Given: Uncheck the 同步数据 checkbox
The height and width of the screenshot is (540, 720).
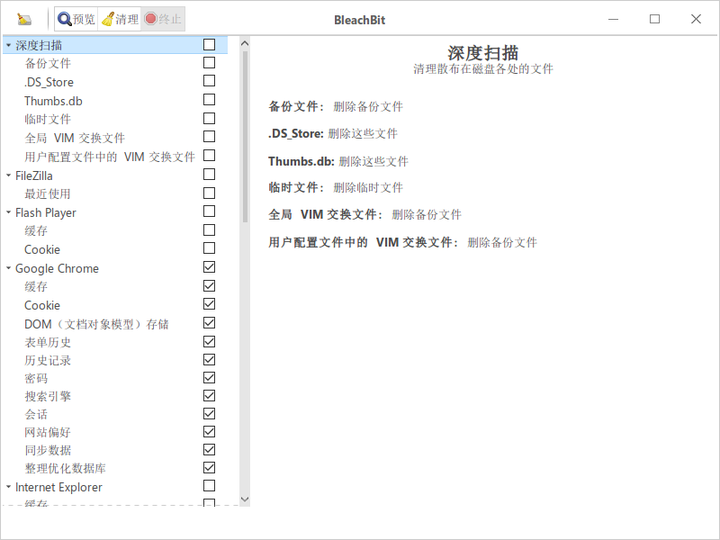Looking at the screenshot, I should [x=209, y=450].
